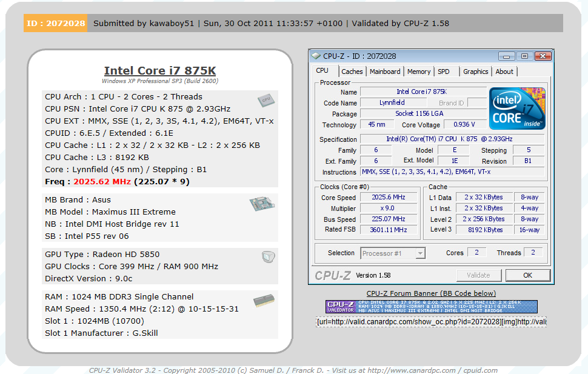Click the Intel Core i7 inside logo
This screenshot has height=374, width=588.
[x=517, y=109]
